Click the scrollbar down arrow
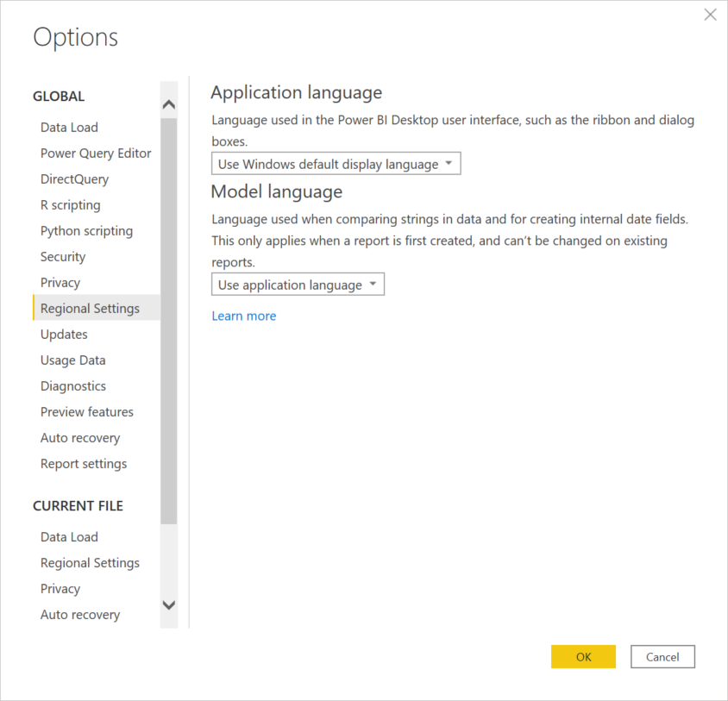This screenshot has height=701, width=728. click(x=169, y=605)
